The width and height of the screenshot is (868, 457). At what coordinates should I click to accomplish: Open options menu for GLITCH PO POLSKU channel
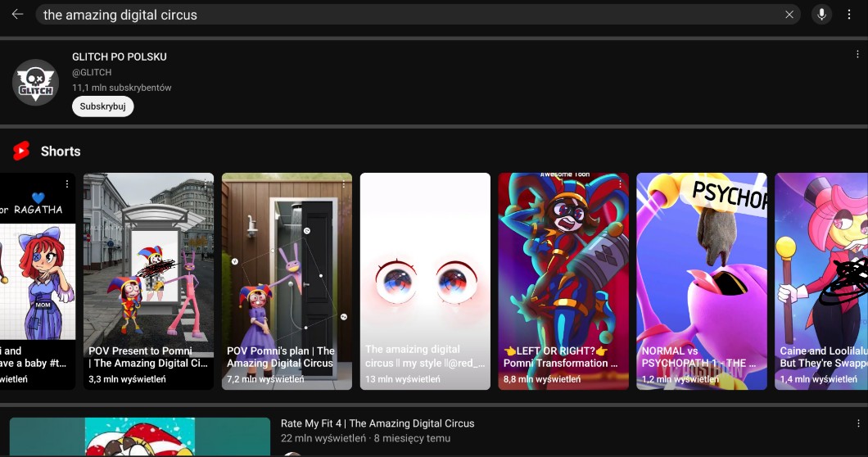(x=857, y=55)
